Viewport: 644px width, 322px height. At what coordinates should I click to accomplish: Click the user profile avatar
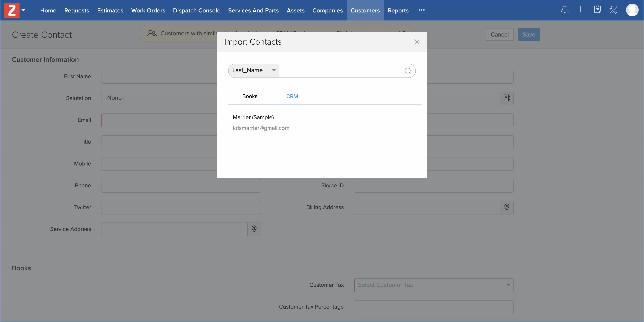(632, 10)
